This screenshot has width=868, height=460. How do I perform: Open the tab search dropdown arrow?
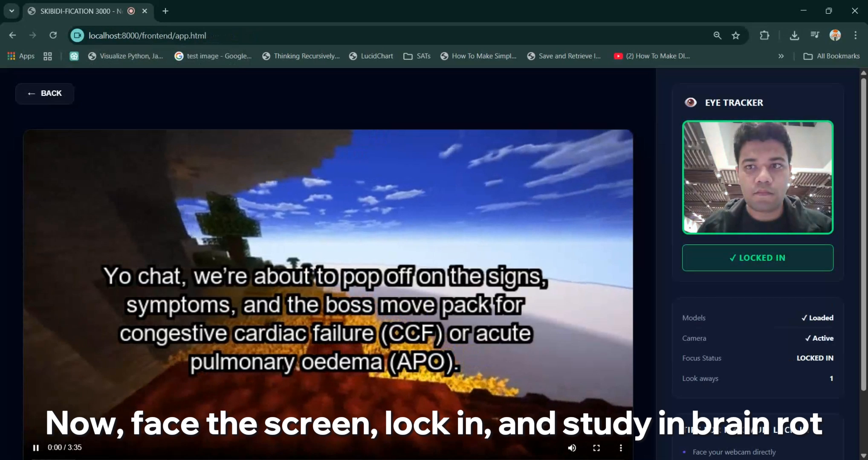pos(12,11)
